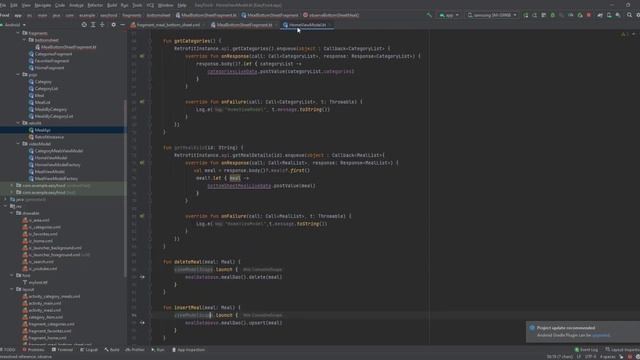Open the Layout Inspector tool window
Viewport: 640px width, 360px height.
(622, 350)
